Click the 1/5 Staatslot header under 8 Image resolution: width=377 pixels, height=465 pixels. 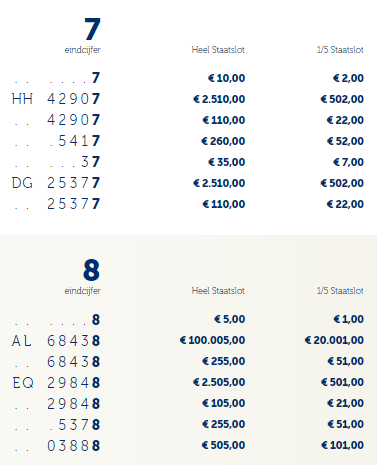(x=340, y=291)
